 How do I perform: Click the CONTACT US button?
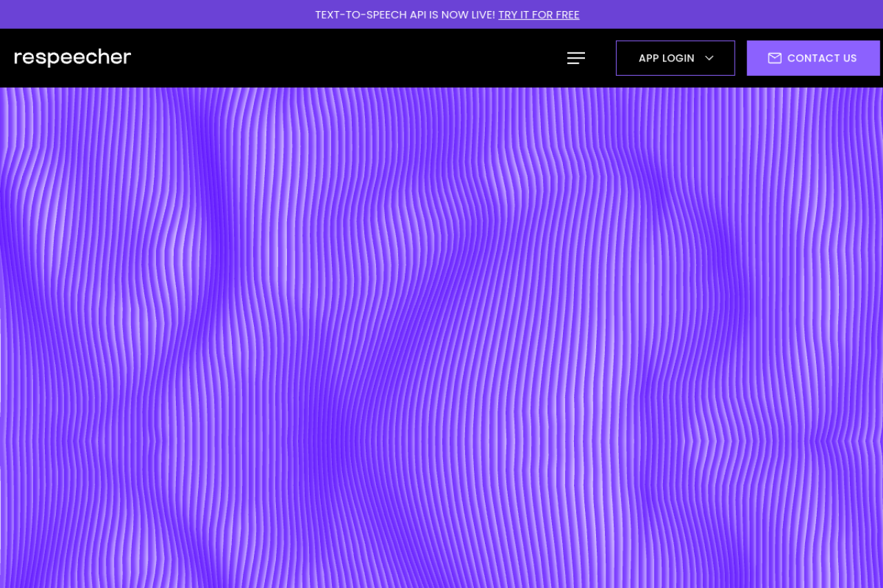tap(813, 58)
